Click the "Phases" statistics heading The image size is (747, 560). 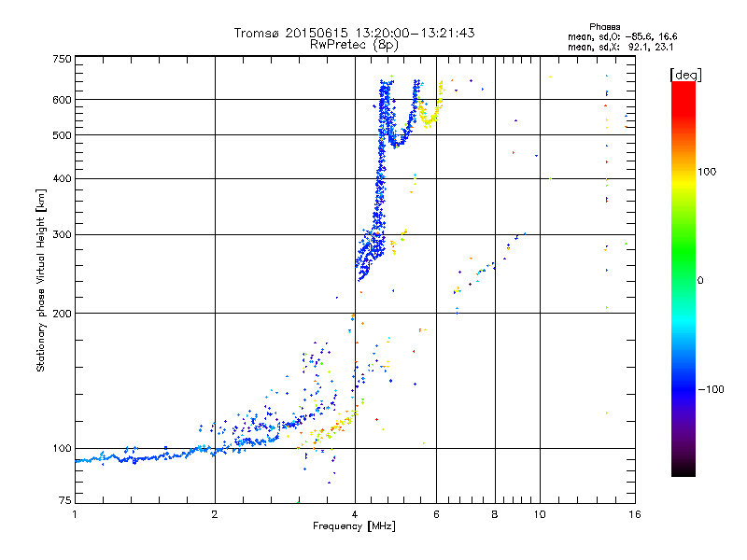(x=604, y=27)
